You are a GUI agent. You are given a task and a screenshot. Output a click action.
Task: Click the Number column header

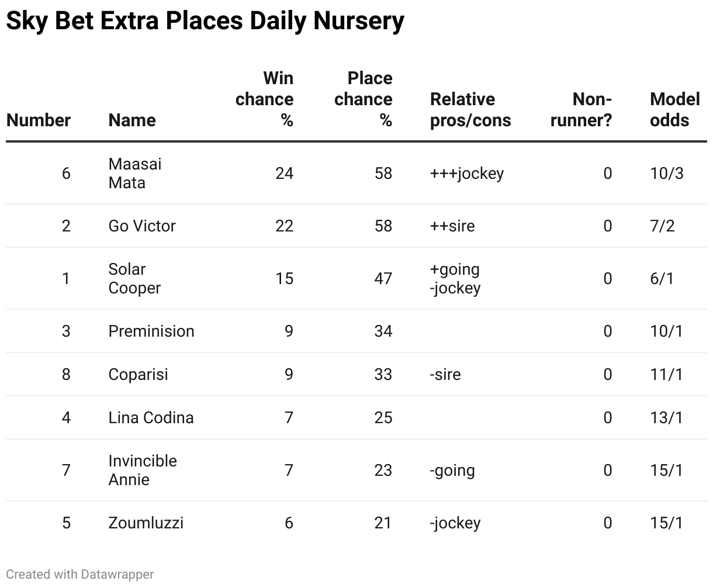click(39, 120)
